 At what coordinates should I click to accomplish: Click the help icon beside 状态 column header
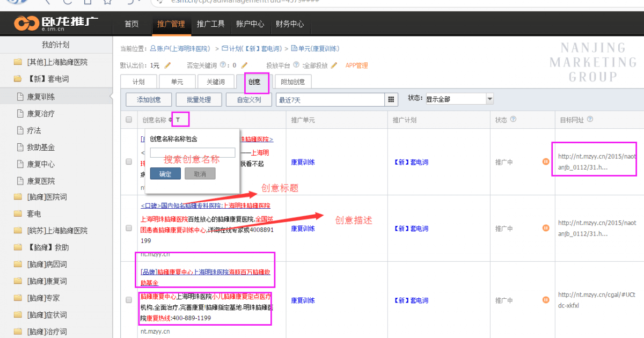click(513, 120)
